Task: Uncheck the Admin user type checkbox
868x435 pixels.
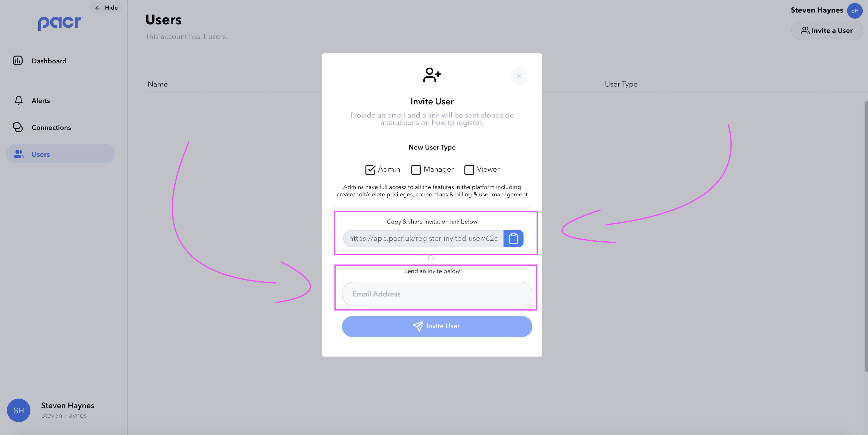Action: point(370,169)
